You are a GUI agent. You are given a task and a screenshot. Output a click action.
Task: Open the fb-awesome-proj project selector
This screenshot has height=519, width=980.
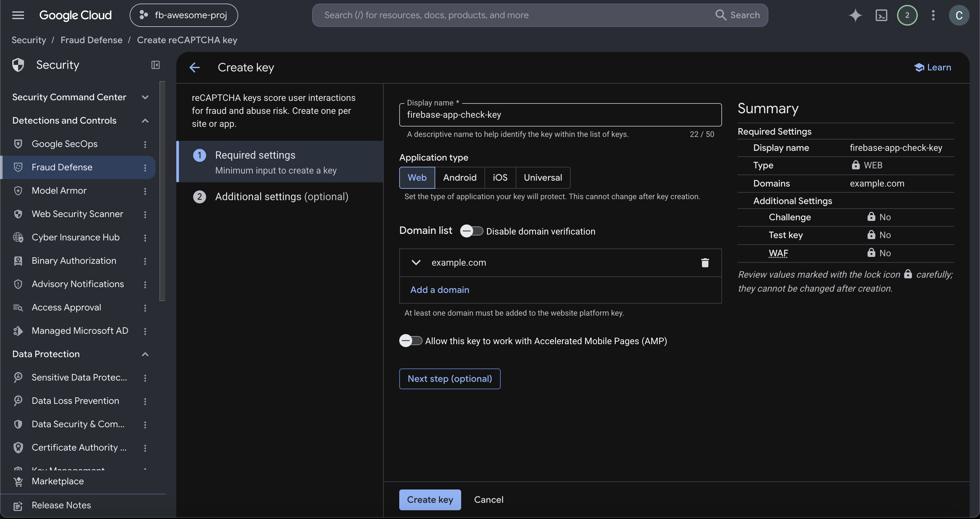point(184,15)
